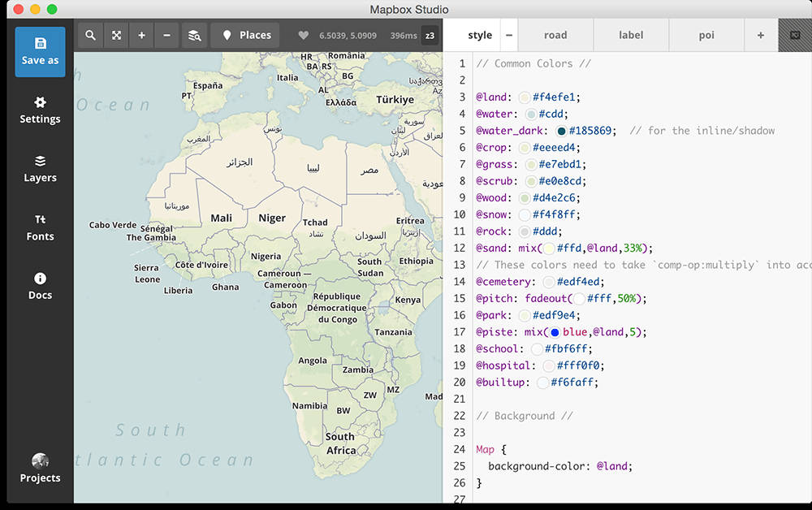
Task: Switch to the road stylesheet tab
Action: [x=555, y=36]
